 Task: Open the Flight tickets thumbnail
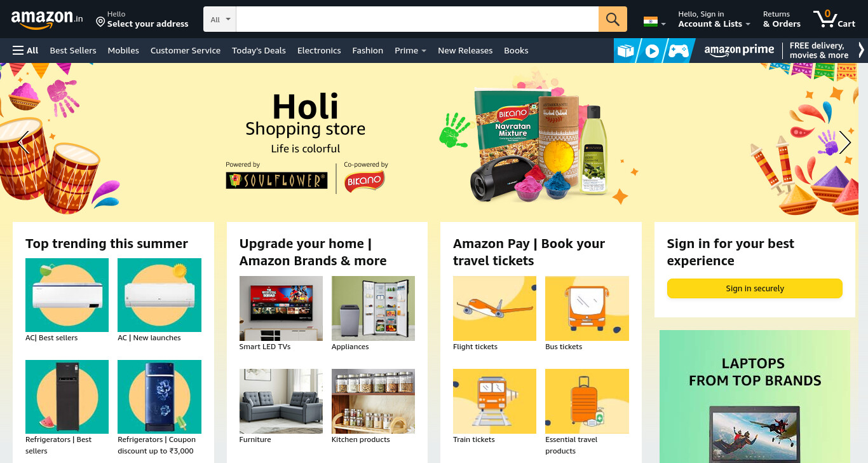coord(494,308)
